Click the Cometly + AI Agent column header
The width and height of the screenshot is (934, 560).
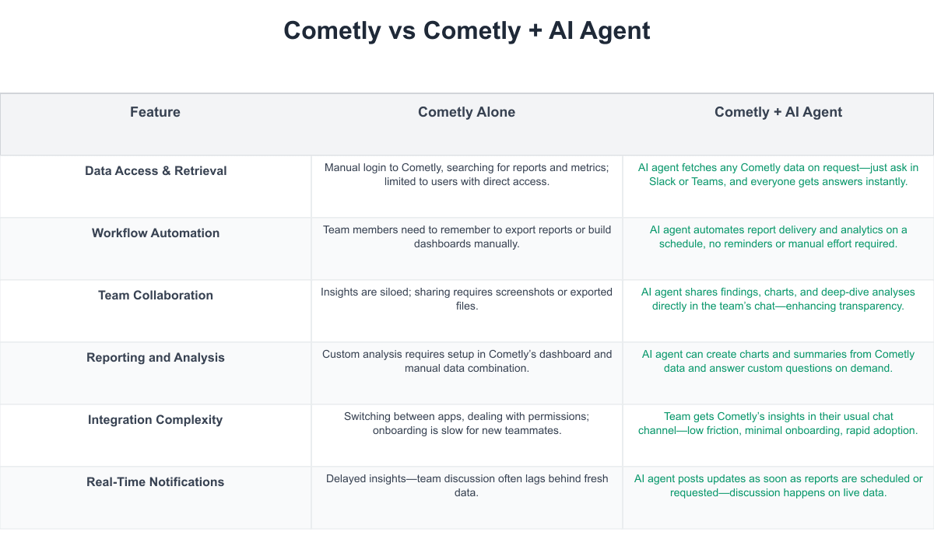[778, 112]
